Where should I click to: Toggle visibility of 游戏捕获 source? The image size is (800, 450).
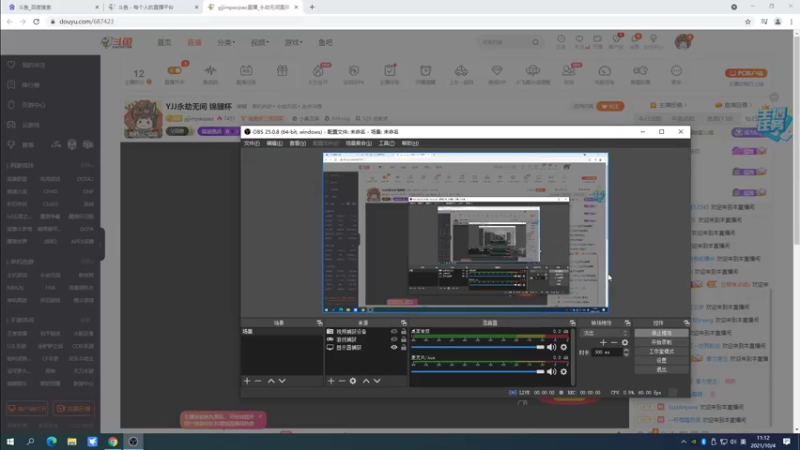click(394, 339)
